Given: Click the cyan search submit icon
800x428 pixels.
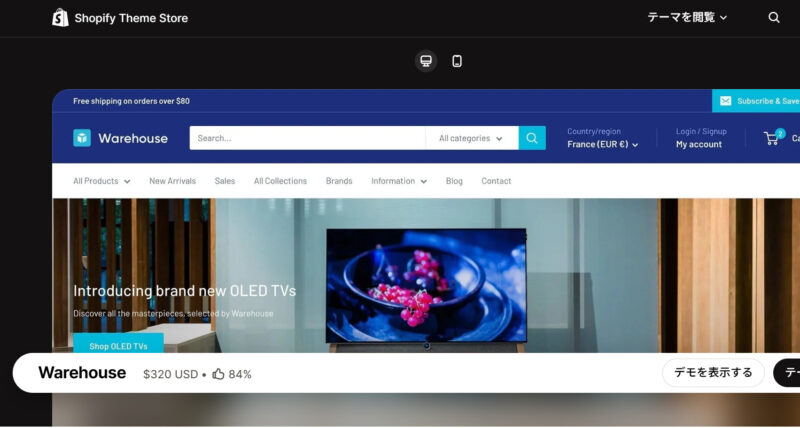Looking at the screenshot, I should (x=532, y=138).
